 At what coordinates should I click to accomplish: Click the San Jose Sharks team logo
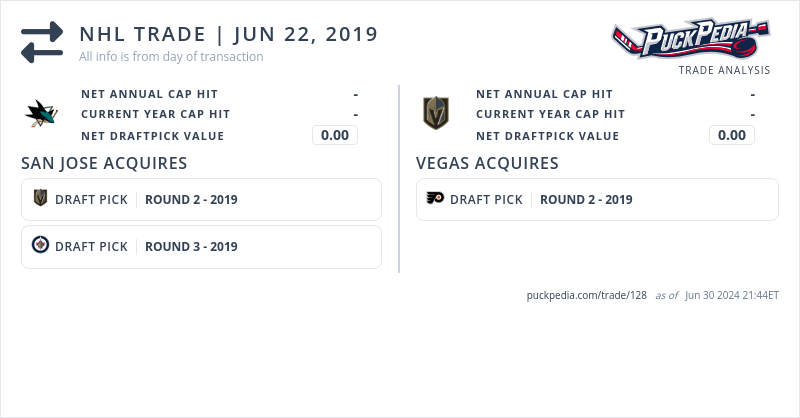point(42,114)
